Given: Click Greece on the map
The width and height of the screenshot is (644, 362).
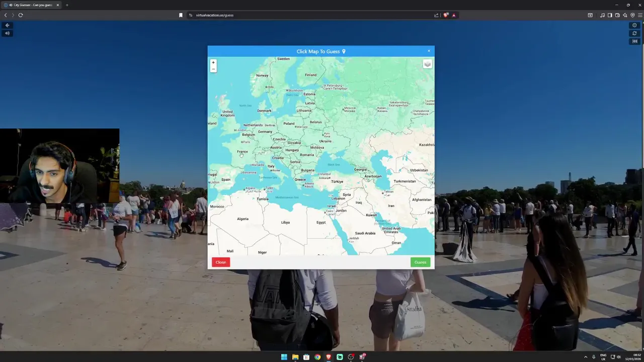Looking at the screenshot, I should 300,179.
